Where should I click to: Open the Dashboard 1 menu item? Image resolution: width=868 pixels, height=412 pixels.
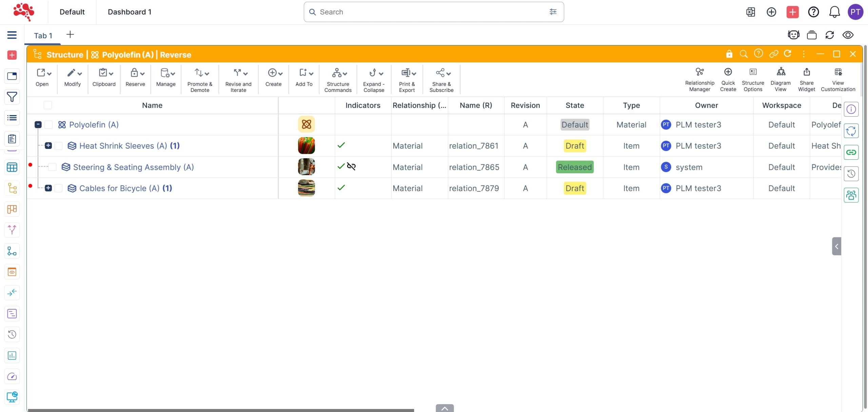(x=129, y=12)
